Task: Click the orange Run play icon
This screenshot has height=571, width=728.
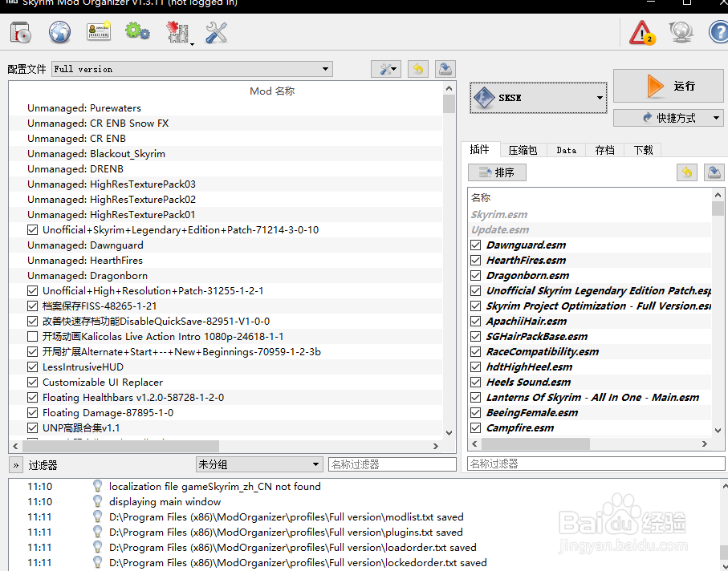Action: pos(655,86)
